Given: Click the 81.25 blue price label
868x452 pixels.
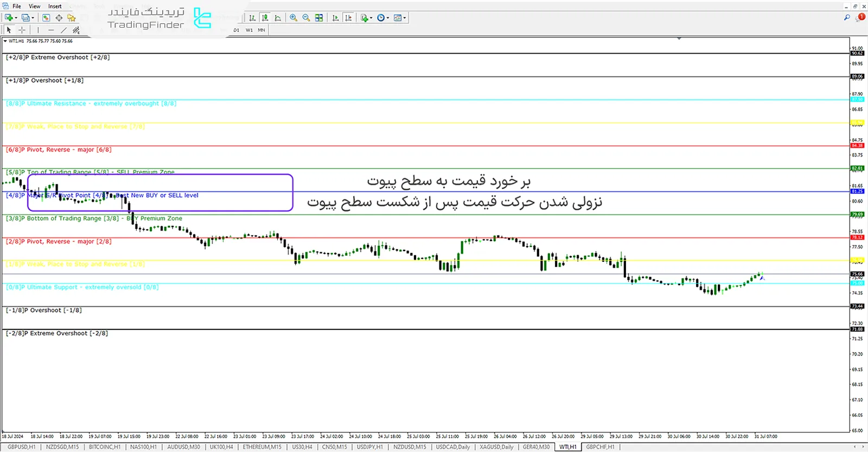Looking at the screenshot, I should (x=857, y=191).
